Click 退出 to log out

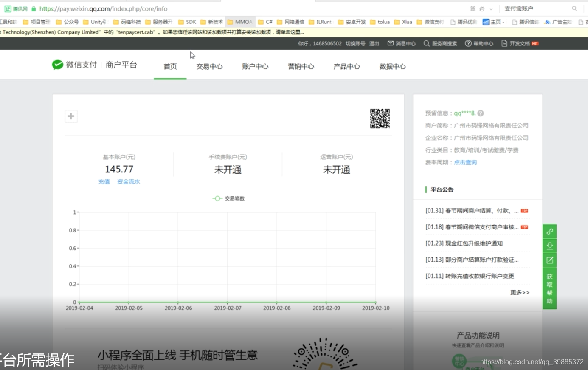pyautogui.click(x=374, y=43)
